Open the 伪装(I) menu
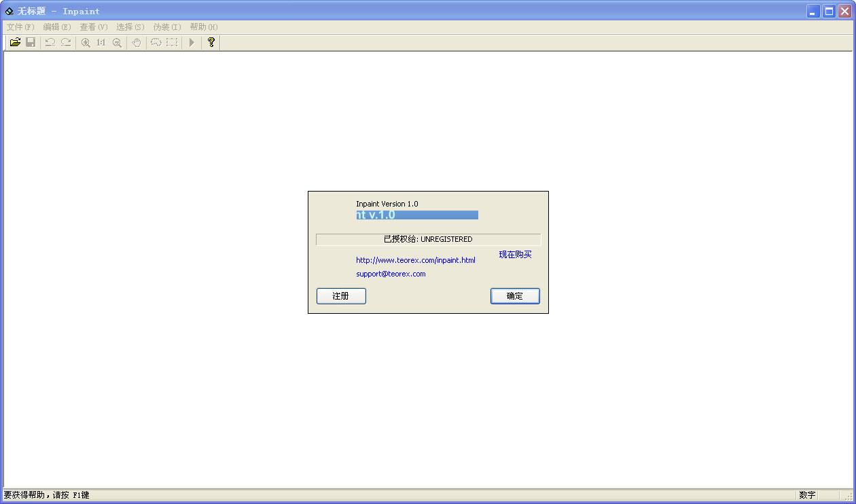This screenshot has width=856, height=504. (x=167, y=27)
